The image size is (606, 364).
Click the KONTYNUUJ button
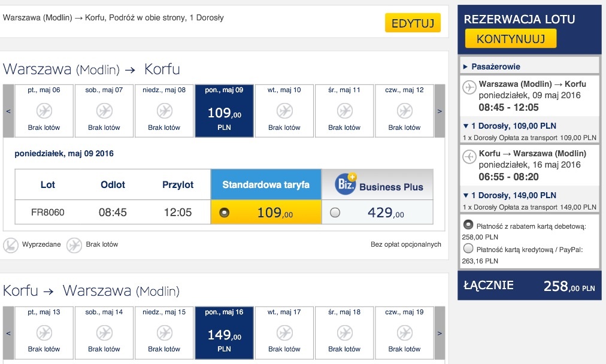pyautogui.click(x=511, y=39)
